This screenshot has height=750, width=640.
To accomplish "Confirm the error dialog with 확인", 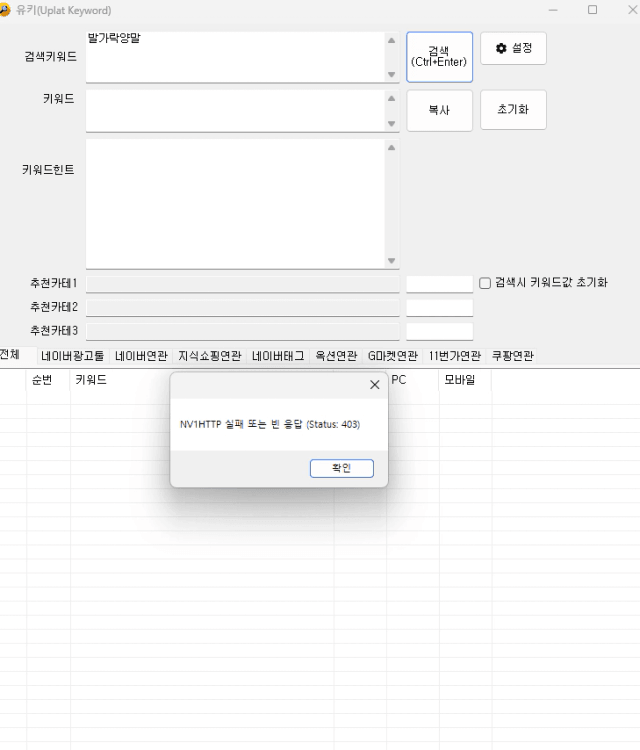I will pyautogui.click(x=342, y=468).
